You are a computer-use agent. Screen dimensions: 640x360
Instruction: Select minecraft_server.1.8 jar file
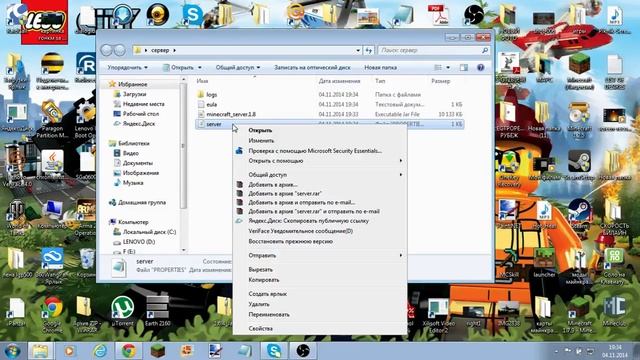pyautogui.click(x=231, y=114)
